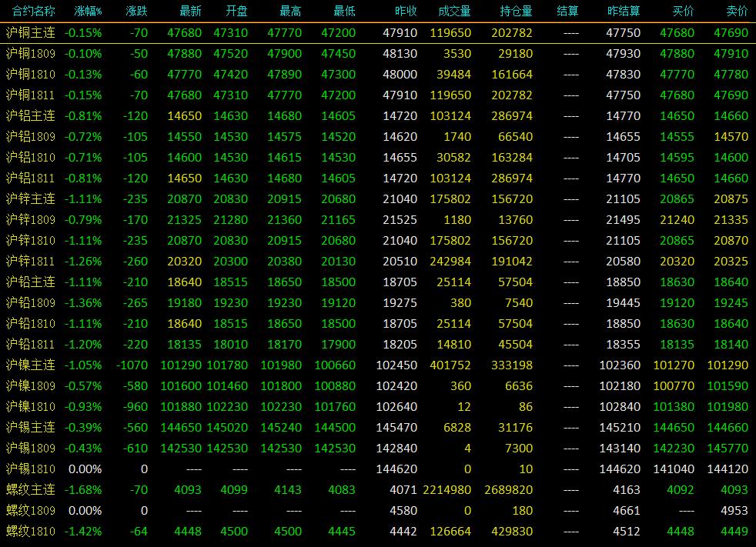The image size is (756, 547).
Task: Select the 沪铜主连 contract row
Action: point(378,33)
